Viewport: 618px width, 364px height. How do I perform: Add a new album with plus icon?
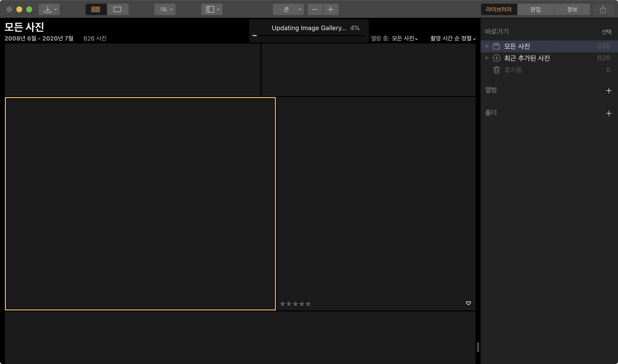(609, 91)
